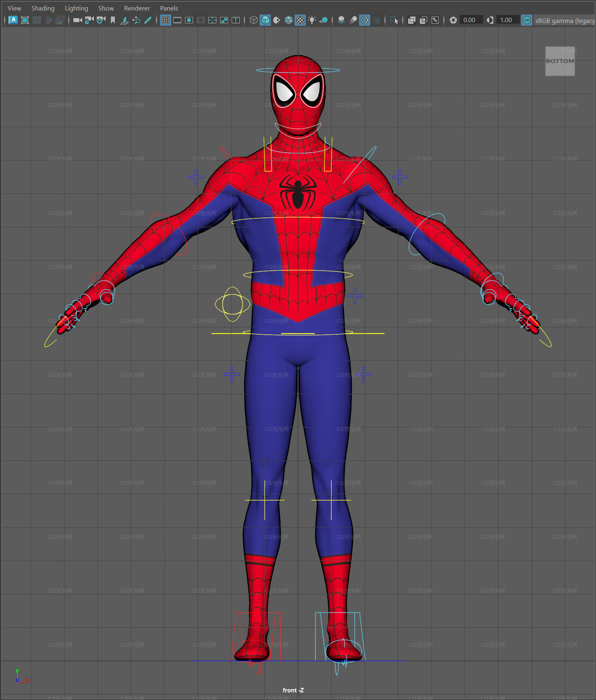The image size is (596, 700).
Task: Click the crop region frame icon
Action: pos(25,20)
